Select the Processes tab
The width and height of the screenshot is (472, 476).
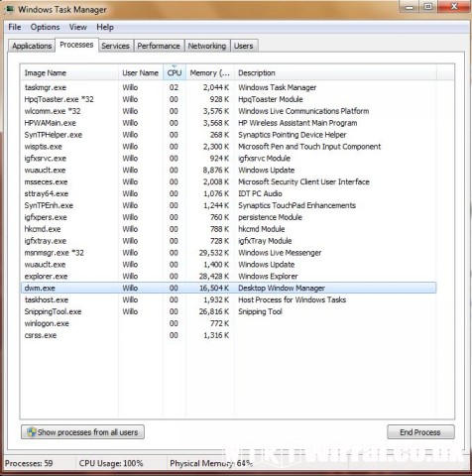76,45
